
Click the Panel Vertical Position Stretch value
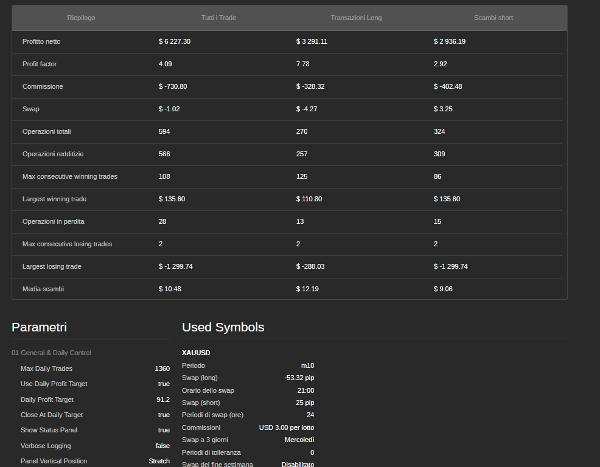click(x=159, y=461)
